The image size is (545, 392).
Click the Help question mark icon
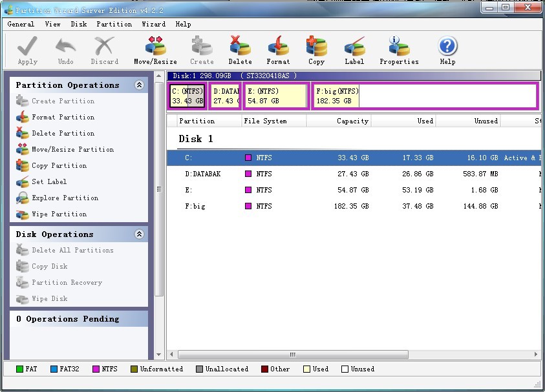(447, 46)
